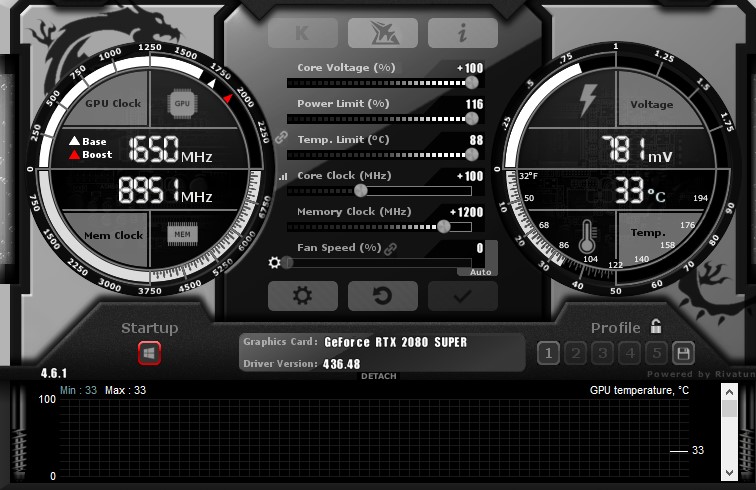Save the profile with the floppy disk icon

[684, 353]
